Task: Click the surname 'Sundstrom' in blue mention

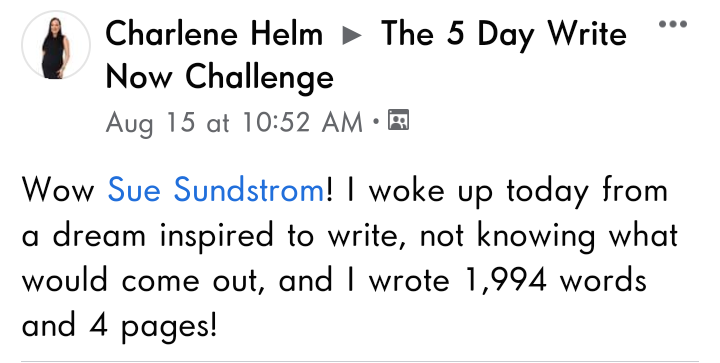Action: pos(249,189)
